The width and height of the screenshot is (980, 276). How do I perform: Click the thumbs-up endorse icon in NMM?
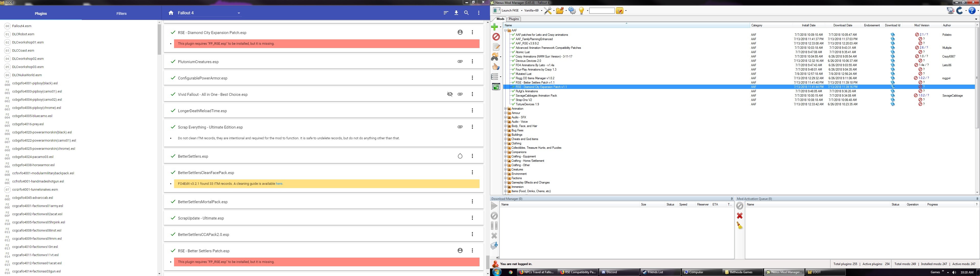(x=496, y=67)
